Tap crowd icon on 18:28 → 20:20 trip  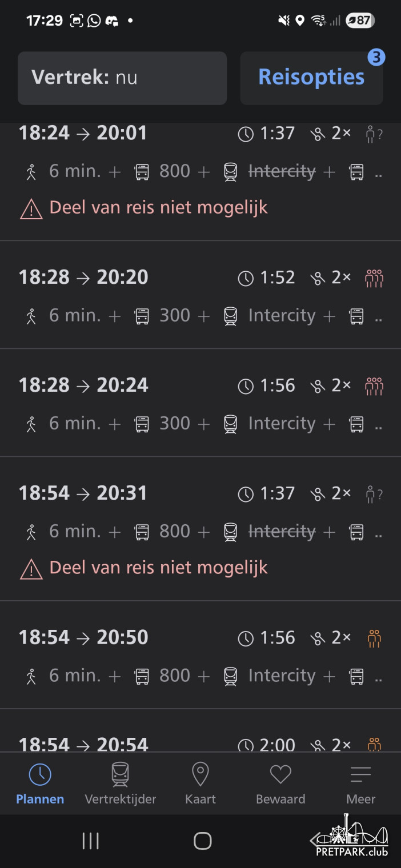pos(374,278)
